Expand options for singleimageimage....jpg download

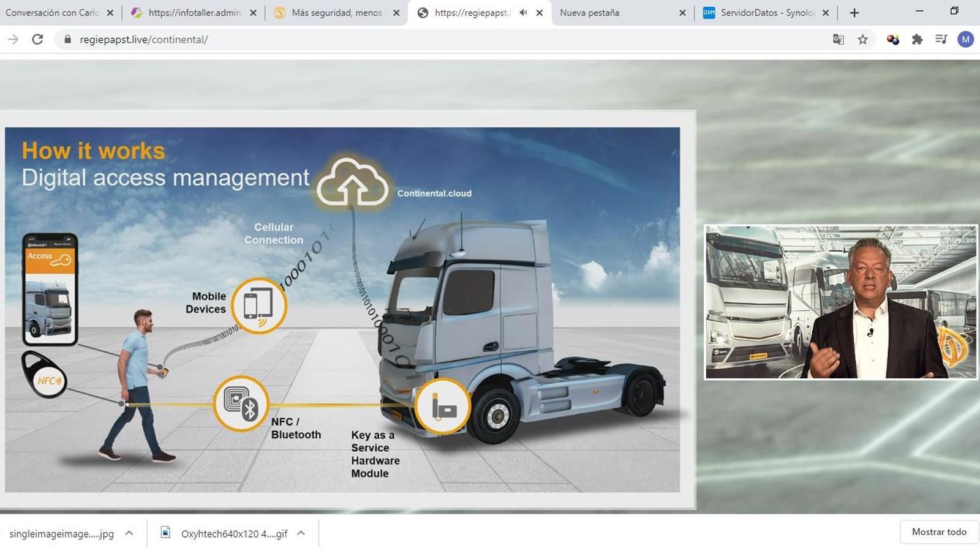pos(129,533)
